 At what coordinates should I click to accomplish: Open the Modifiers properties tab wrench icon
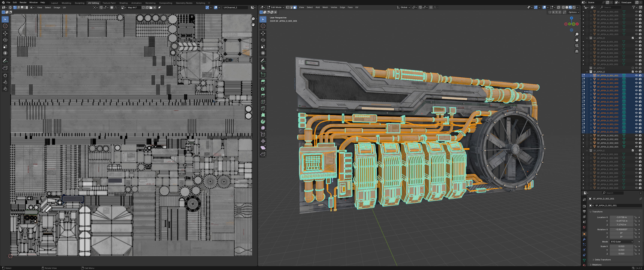pyautogui.click(x=584, y=239)
